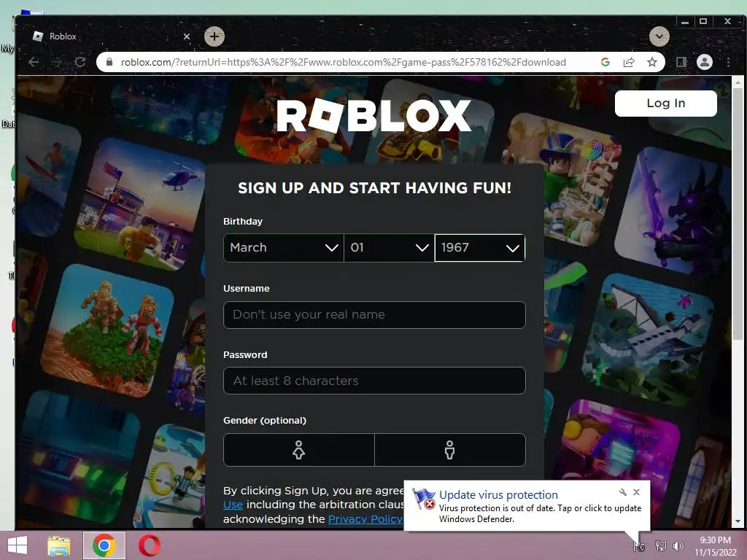Open the network tray icon

click(x=661, y=546)
